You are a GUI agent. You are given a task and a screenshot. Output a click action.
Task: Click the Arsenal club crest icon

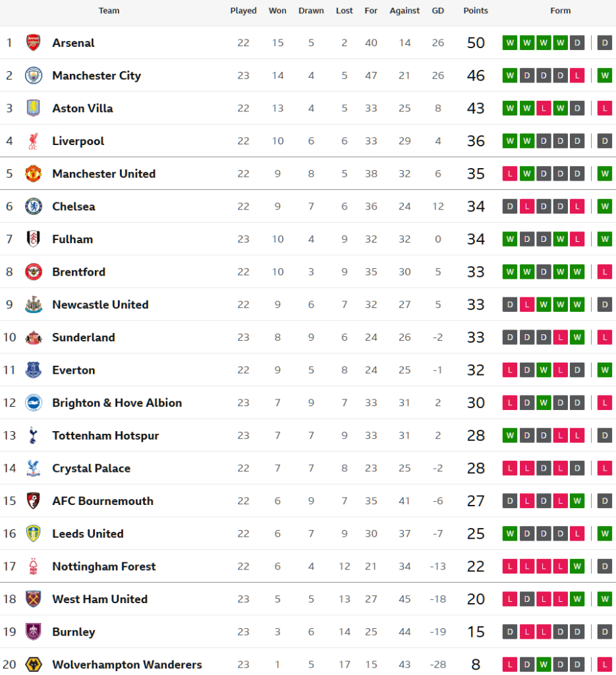(33, 43)
